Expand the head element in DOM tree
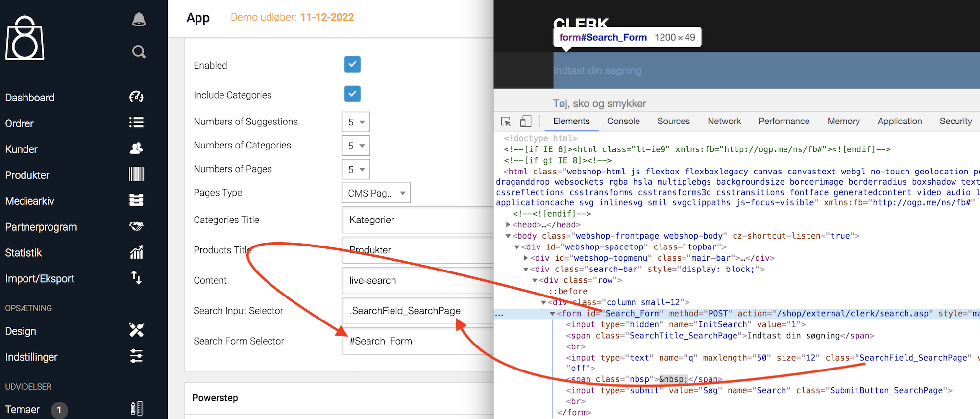The image size is (980, 419). [x=508, y=225]
